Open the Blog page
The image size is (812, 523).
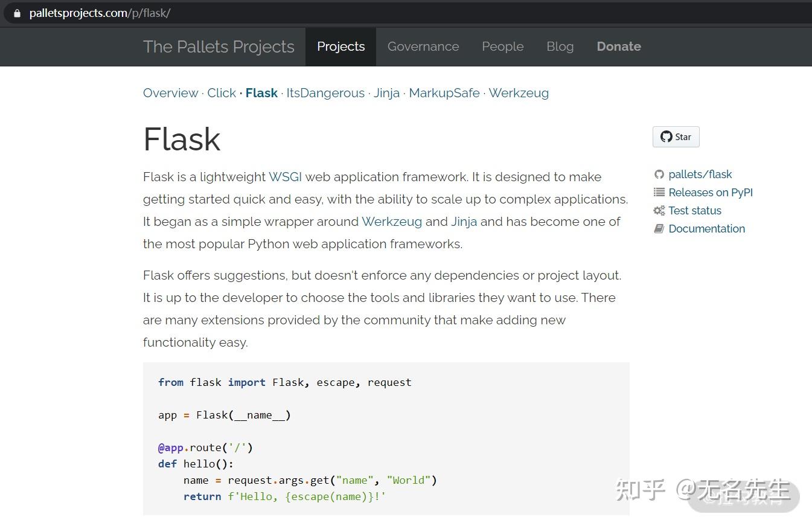(560, 47)
